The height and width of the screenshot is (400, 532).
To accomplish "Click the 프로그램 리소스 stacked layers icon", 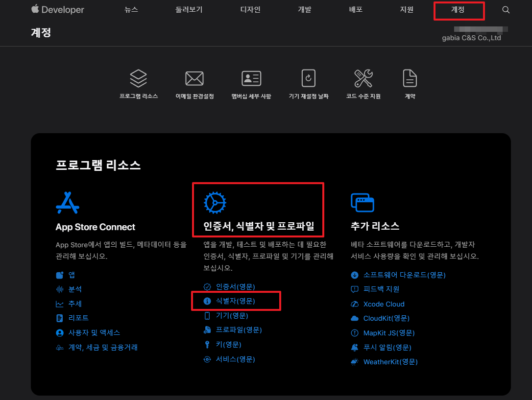I will [139, 78].
